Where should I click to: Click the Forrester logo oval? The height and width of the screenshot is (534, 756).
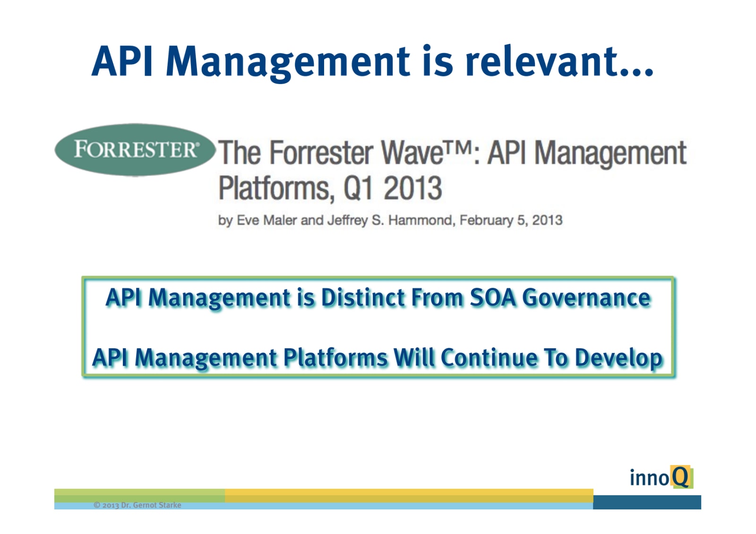click(135, 150)
